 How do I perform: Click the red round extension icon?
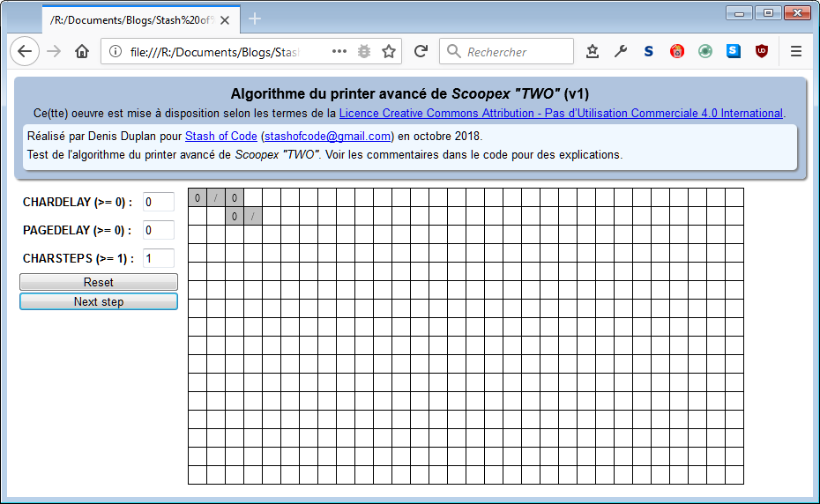[x=677, y=51]
